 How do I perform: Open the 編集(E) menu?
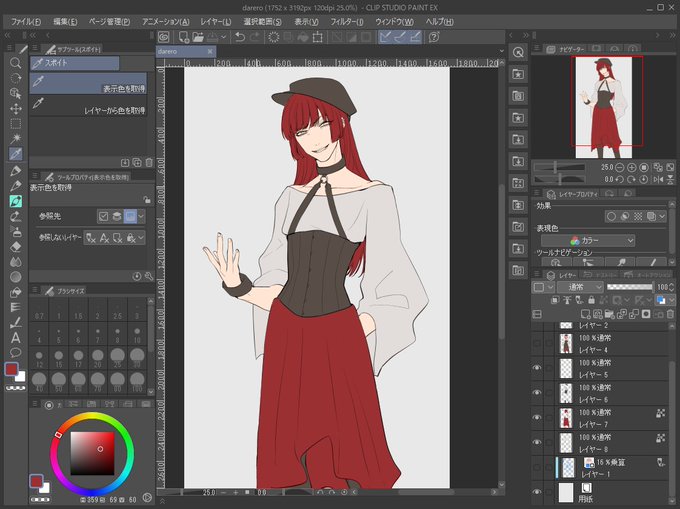65,22
